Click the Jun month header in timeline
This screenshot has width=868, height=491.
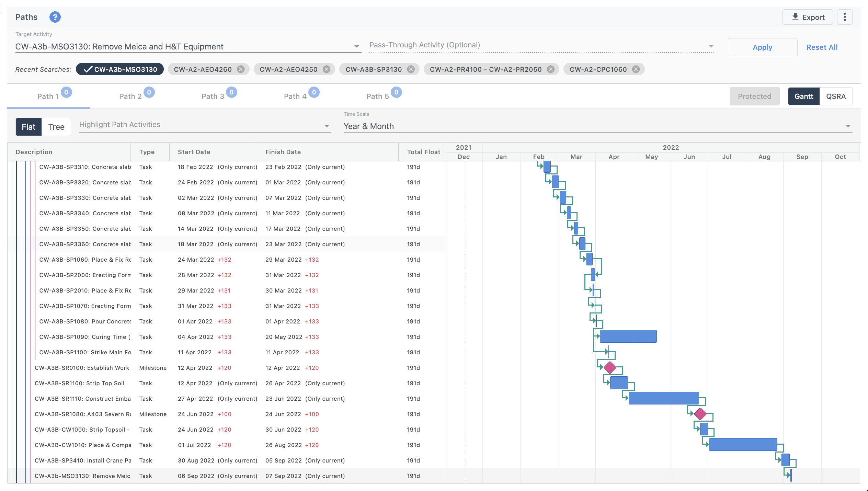689,157
